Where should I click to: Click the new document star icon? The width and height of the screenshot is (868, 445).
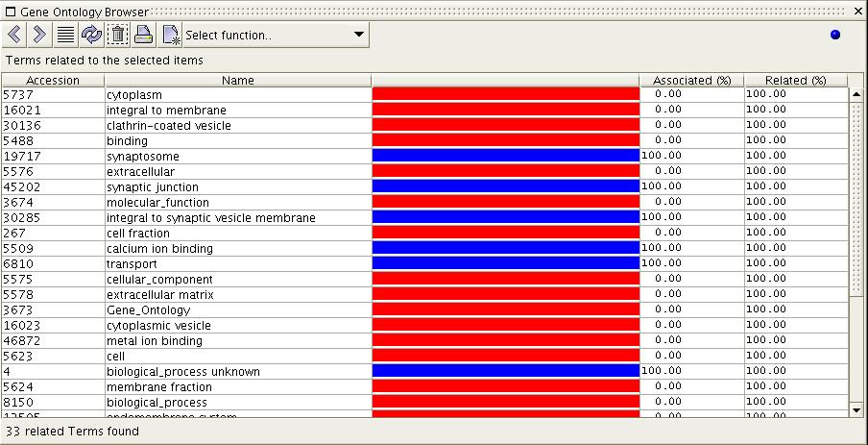[x=171, y=35]
